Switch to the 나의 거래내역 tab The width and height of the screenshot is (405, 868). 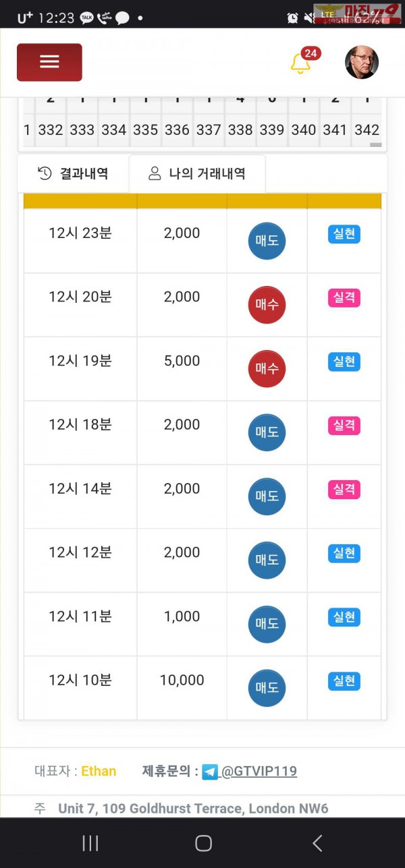coord(197,173)
